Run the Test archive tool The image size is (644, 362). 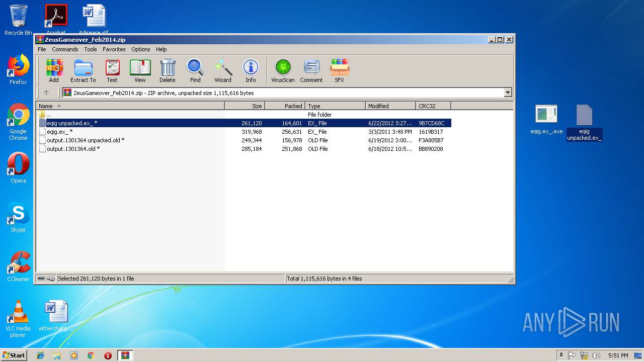coord(112,70)
